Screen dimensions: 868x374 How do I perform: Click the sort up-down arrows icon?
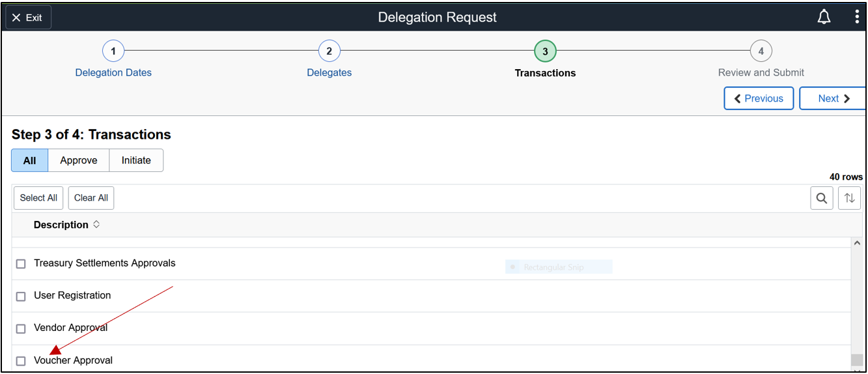click(x=849, y=198)
